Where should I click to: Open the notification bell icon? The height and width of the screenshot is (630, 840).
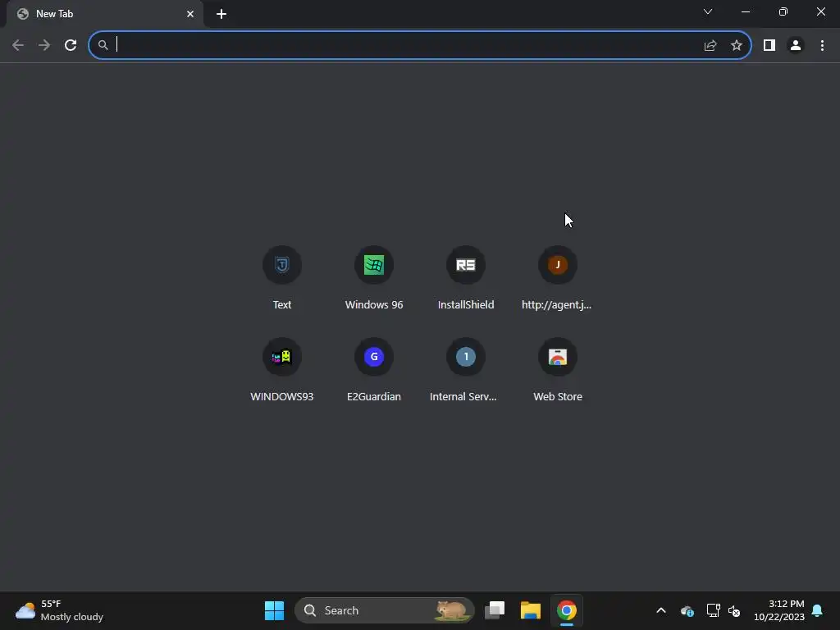point(818,610)
